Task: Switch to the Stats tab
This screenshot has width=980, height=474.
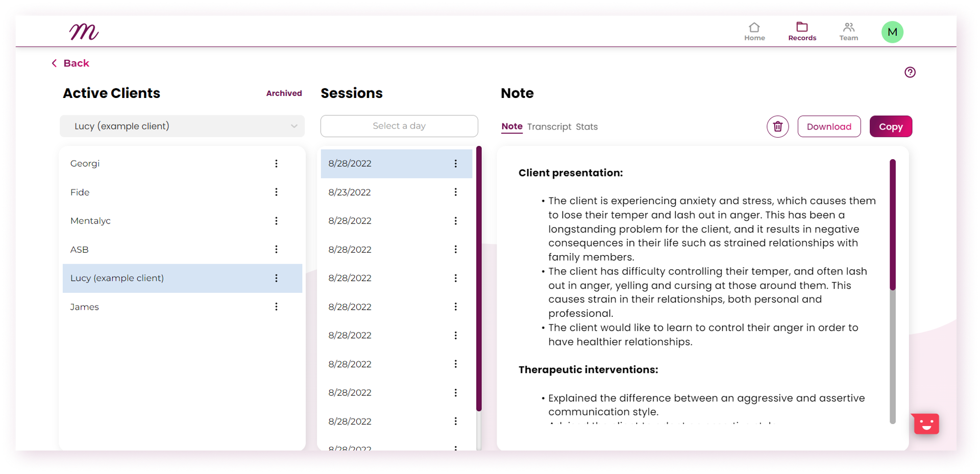Action: tap(586, 127)
